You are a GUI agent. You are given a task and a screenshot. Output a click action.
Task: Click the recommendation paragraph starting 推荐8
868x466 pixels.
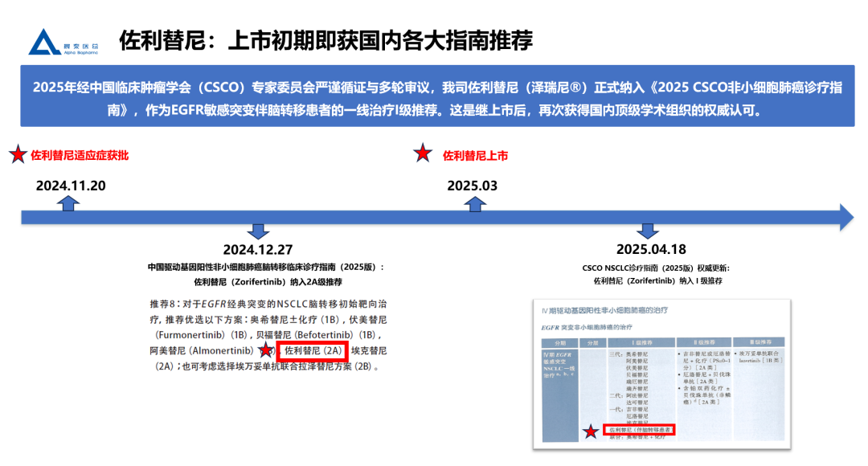pyautogui.click(x=268, y=335)
